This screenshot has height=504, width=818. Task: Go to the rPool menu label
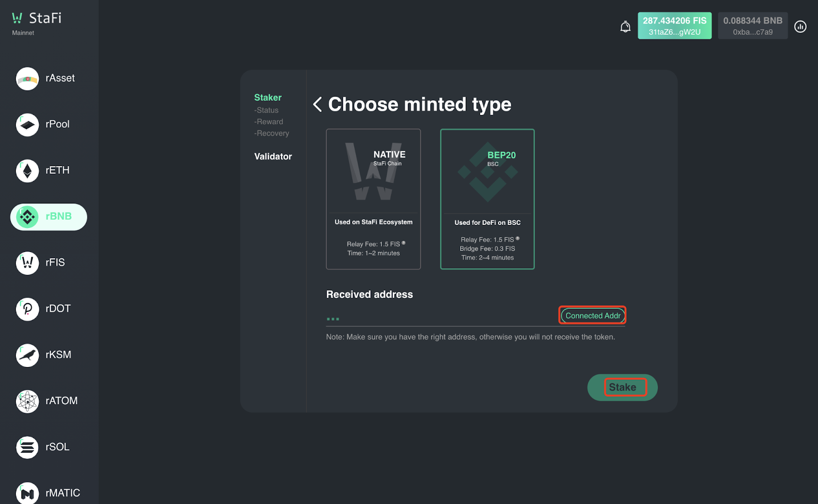pyautogui.click(x=57, y=124)
